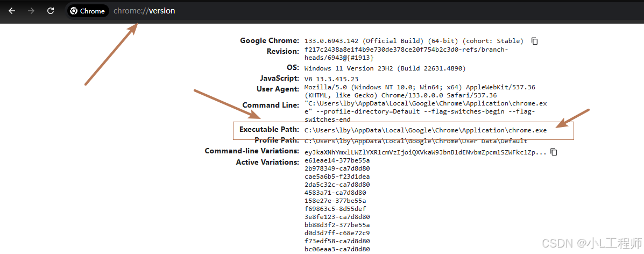Image resolution: width=644 pixels, height=254 pixels.
Task: Copy the Google Chrome version string
Action: coord(534,41)
